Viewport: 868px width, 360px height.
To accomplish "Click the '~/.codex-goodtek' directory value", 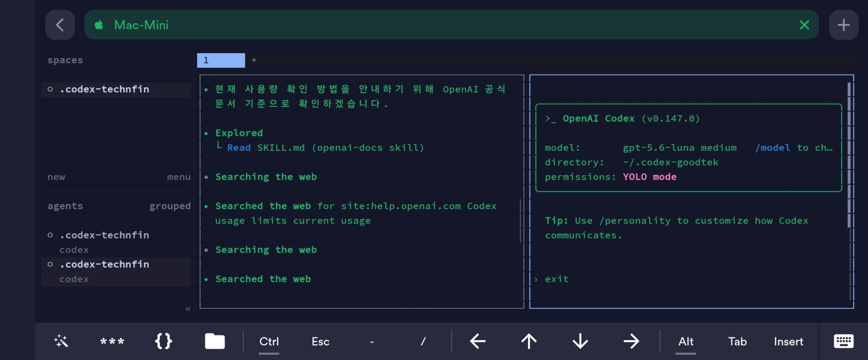I will pyautogui.click(x=670, y=162).
